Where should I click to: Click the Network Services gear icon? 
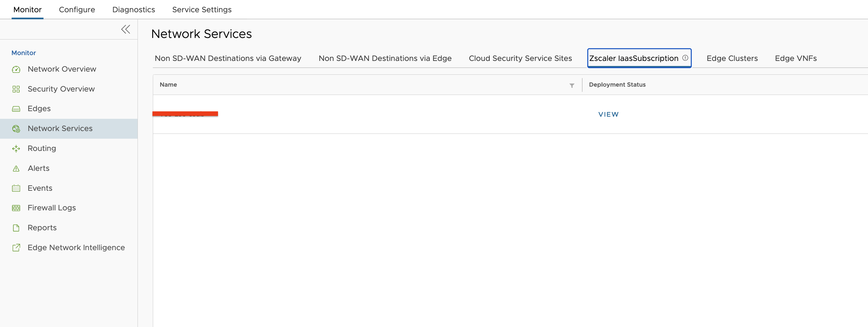16,129
